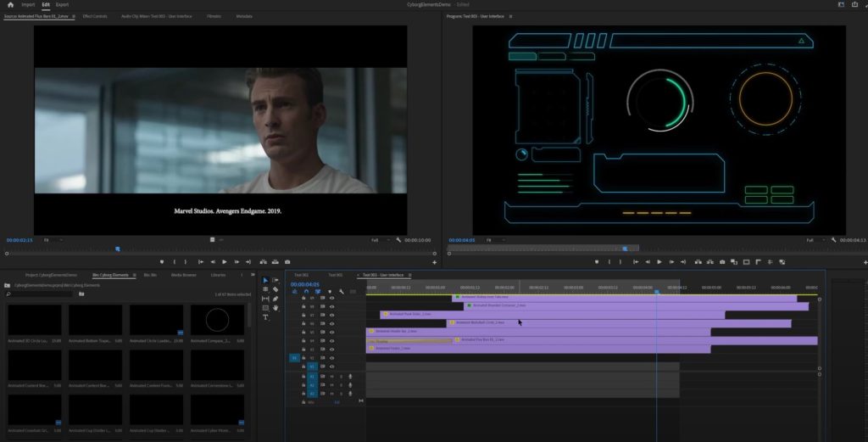Switch to Effect Controls tab
868x442 pixels.
pos(95,17)
